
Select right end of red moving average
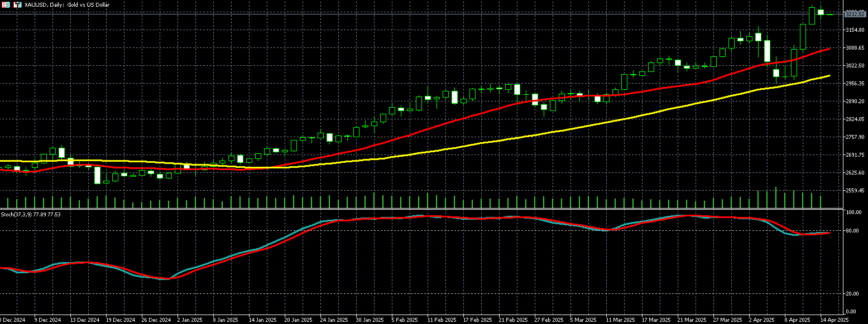point(829,49)
